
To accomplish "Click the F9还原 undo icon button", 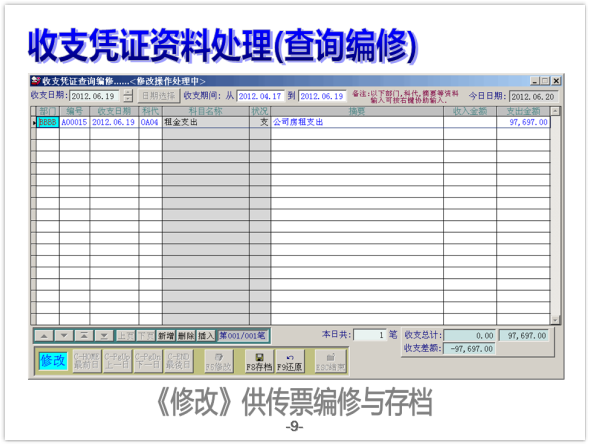I will pyautogui.click(x=290, y=361).
